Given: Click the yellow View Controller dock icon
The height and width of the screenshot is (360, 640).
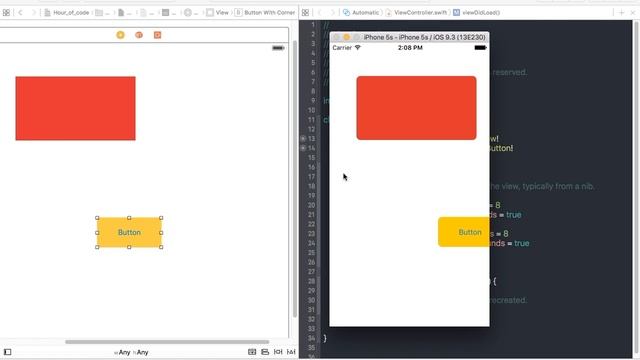Looking at the screenshot, I should 120,35.
